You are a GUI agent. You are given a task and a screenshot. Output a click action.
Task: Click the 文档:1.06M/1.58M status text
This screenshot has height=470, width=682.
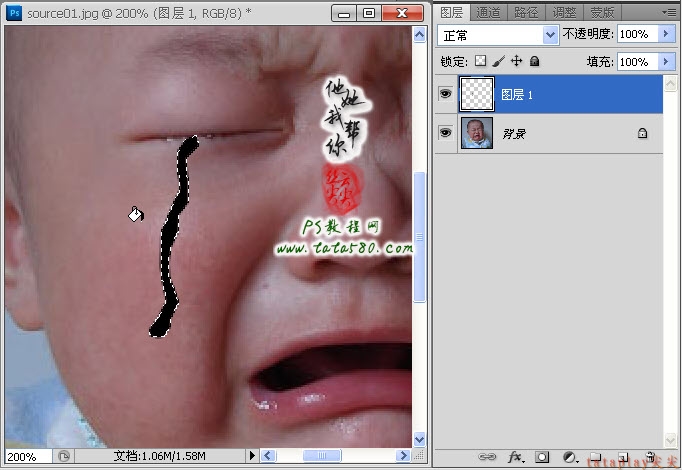point(160,456)
